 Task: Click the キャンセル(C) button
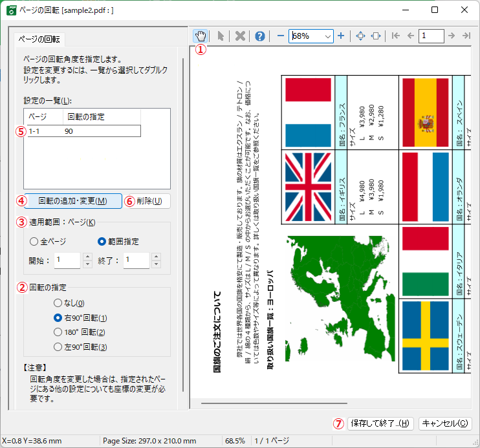[445, 423]
